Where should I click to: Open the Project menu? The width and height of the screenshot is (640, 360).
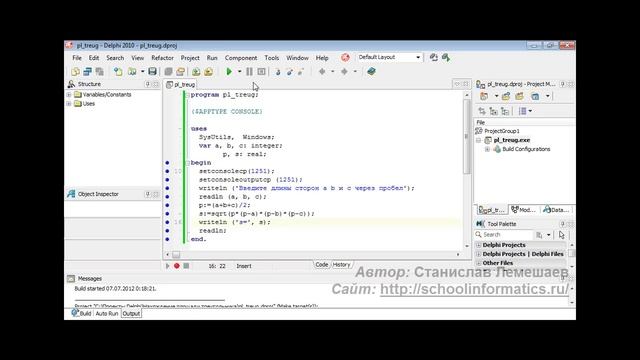190,58
